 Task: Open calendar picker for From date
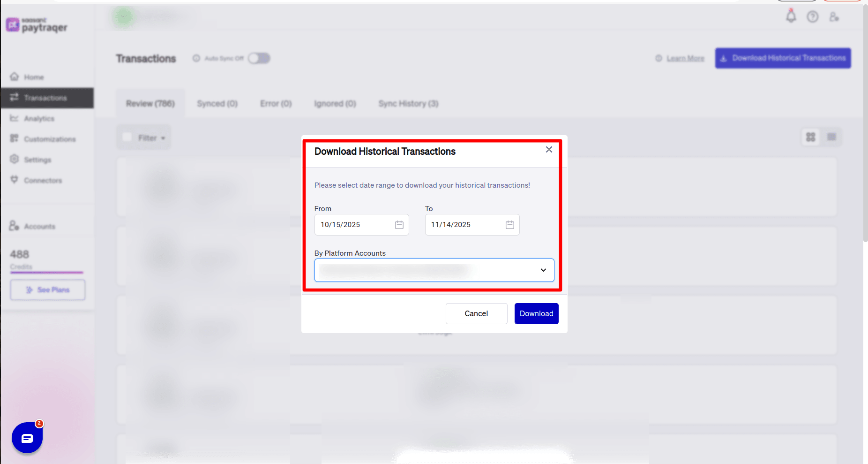(x=399, y=225)
